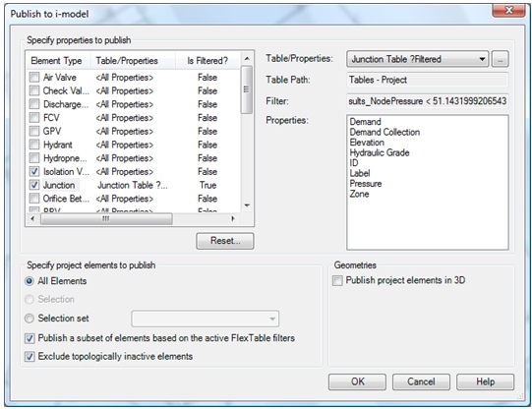Screen dimensions: 532x409
Task: Open the Table/Properties dropdown
Action: [418, 59]
